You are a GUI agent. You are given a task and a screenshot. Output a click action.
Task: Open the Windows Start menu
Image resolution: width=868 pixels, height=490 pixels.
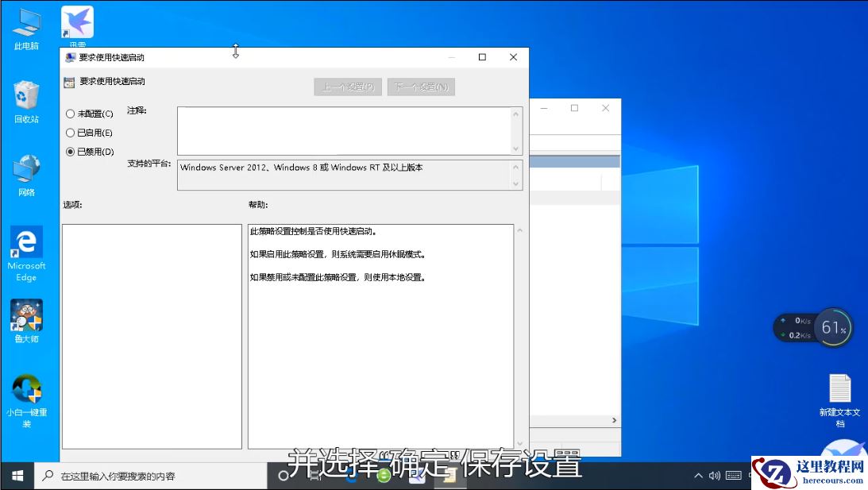(x=17, y=475)
